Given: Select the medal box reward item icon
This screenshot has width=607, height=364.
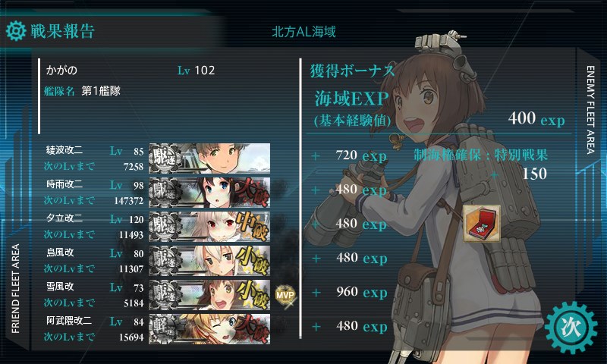Looking at the screenshot, I should point(482,224).
